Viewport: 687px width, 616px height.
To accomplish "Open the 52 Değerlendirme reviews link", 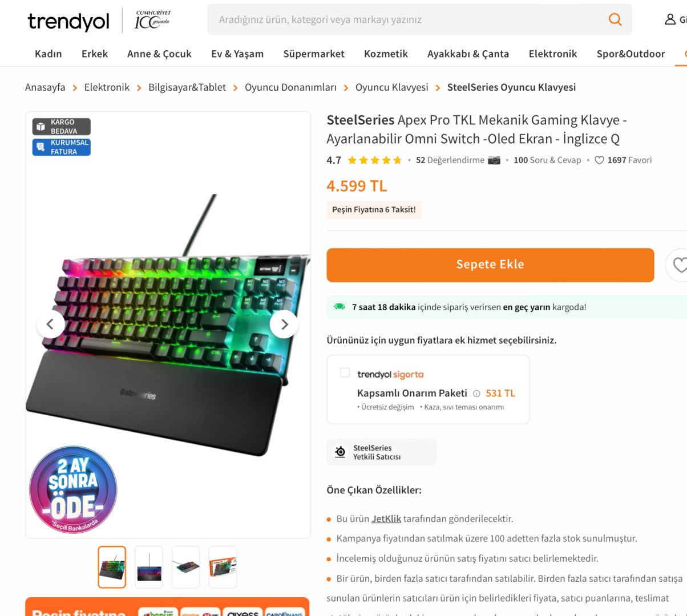I will (x=450, y=160).
